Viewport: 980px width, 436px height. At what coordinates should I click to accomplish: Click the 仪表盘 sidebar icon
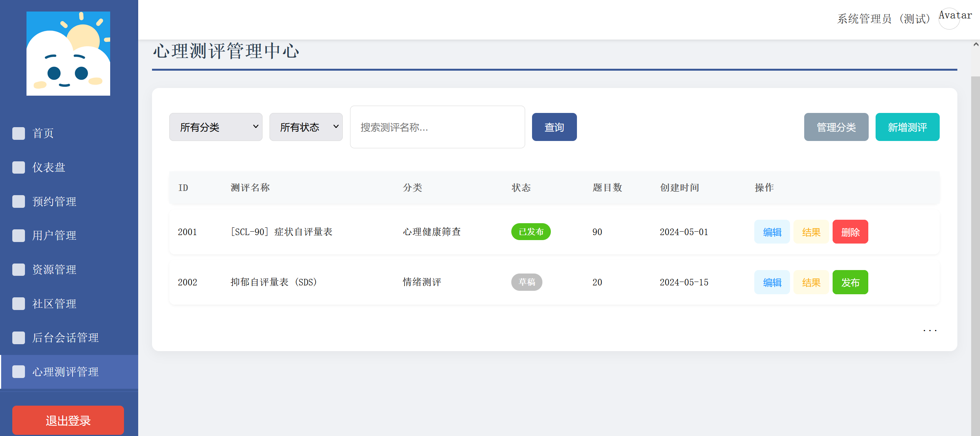tap(18, 167)
